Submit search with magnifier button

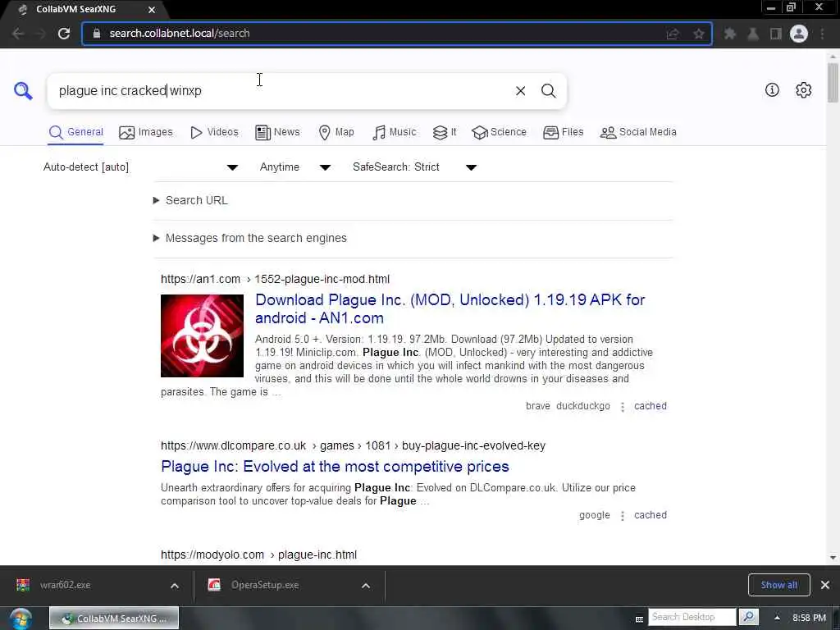click(x=548, y=91)
